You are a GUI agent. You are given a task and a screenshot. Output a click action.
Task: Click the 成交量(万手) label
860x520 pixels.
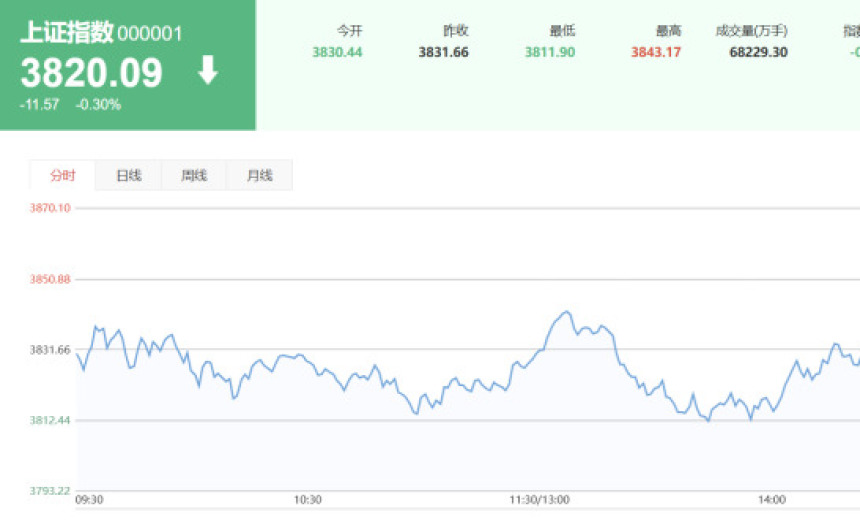tap(751, 31)
